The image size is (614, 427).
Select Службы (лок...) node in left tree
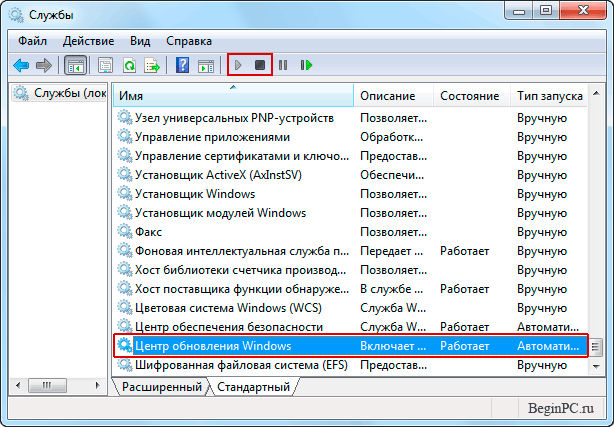tap(59, 93)
